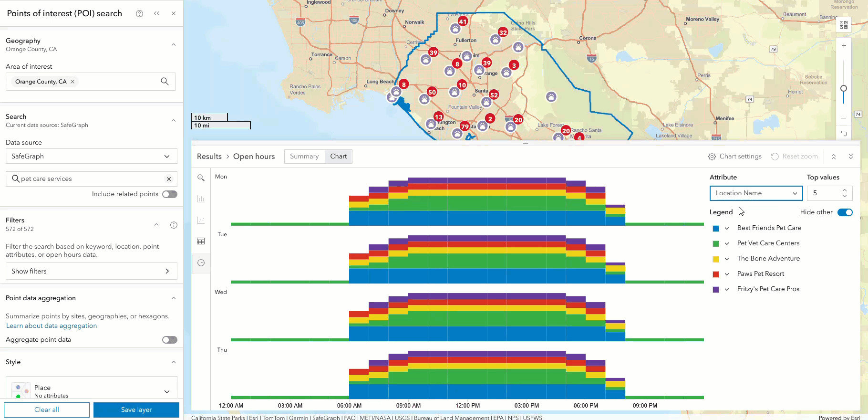Screen dimensions: 868x420
Task: Switch to bar chart view icon
Action: click(x=201, y=199)
